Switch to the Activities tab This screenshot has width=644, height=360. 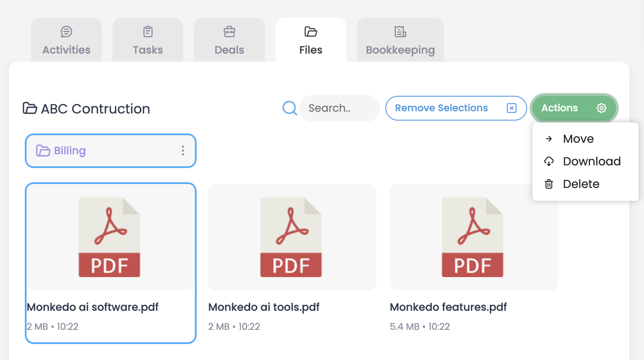tap(66, 41)
